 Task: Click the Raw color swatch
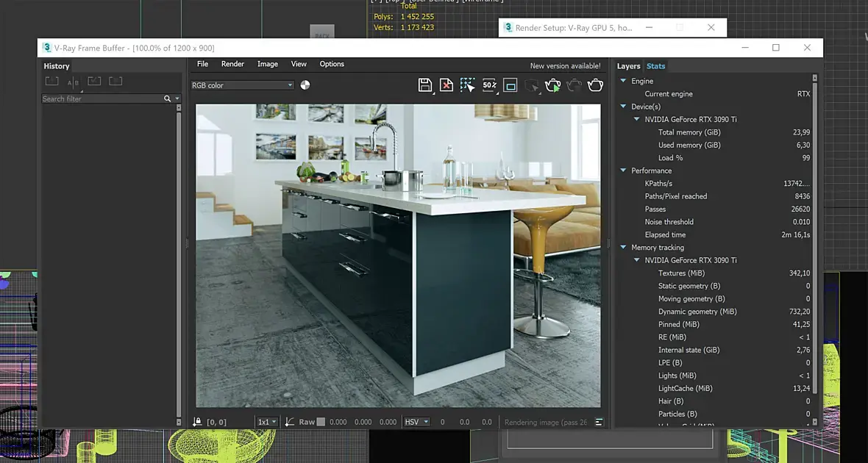pos(320,423)
